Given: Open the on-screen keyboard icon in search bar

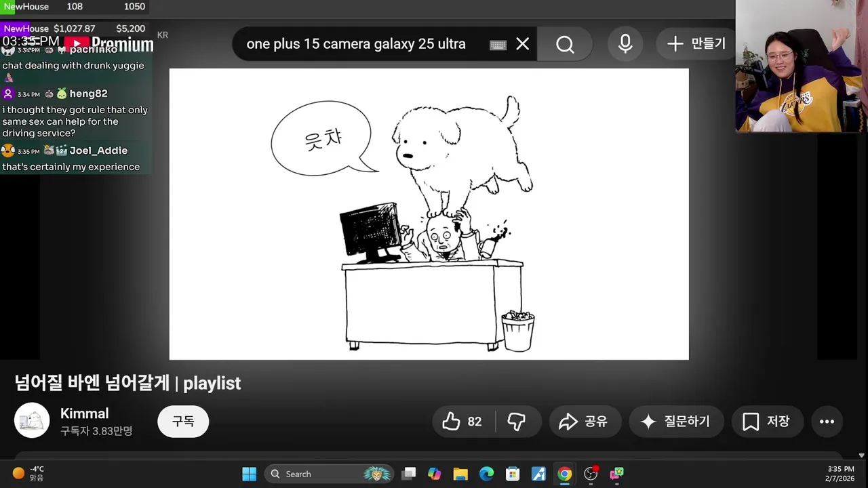Looking at the screenshot, I should 498,45.
